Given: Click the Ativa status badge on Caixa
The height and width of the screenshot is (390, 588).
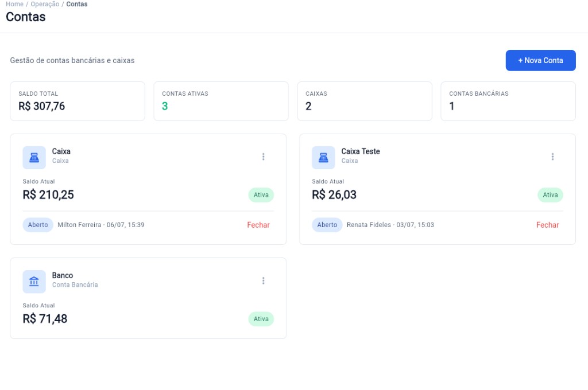Looking at the screenshot, I should point(261,195).
